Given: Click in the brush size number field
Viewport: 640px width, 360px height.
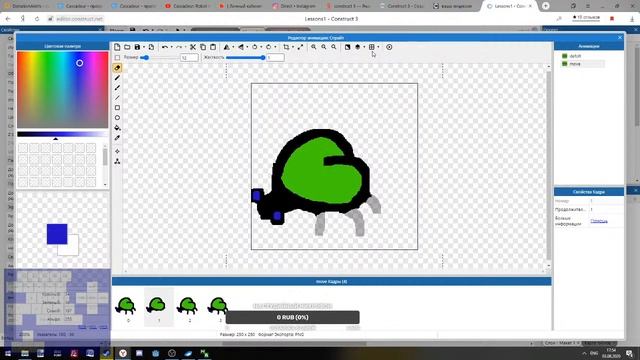Looking at the screenshot, I should pyautogui.click(x=189, y=58).
